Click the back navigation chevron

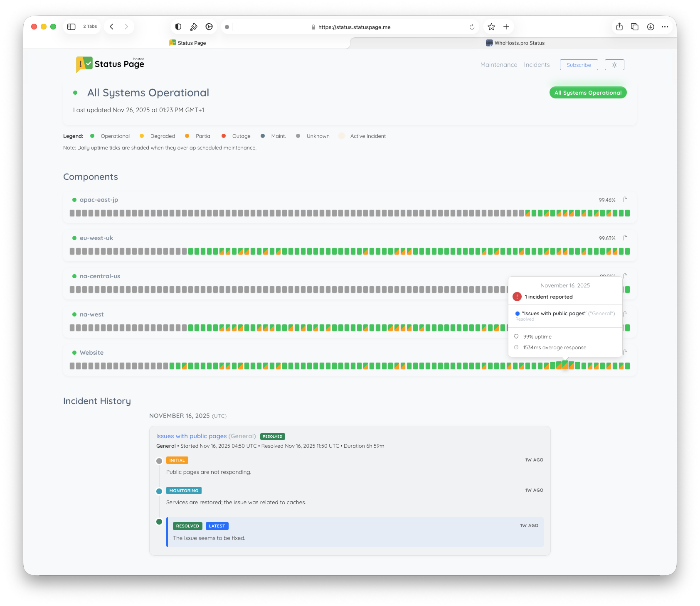[111, 26]
